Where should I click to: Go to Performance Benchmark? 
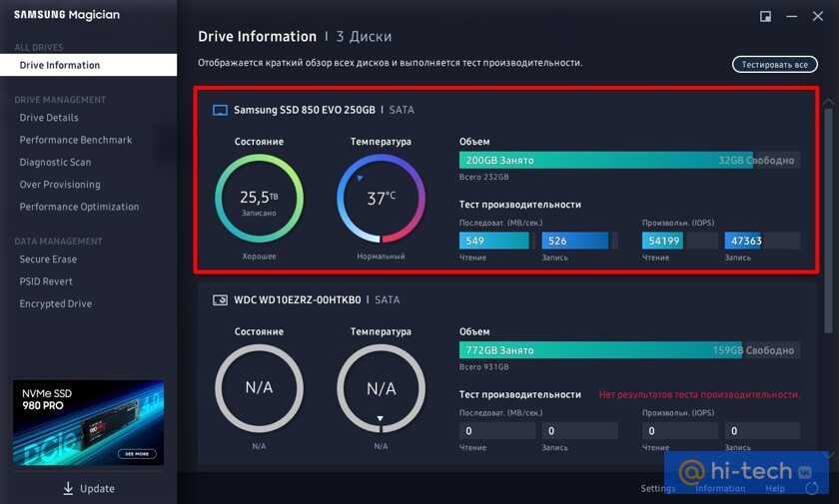tap(76, 140)
